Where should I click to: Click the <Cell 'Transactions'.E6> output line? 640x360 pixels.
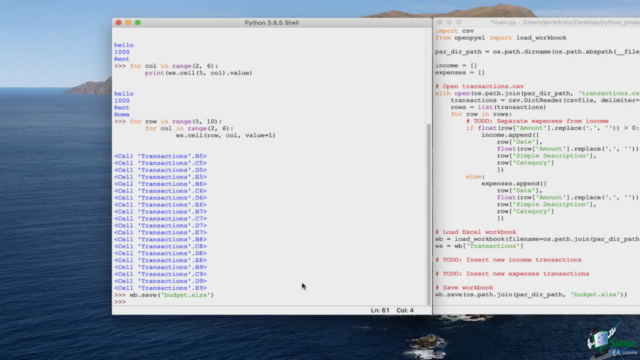160,204
